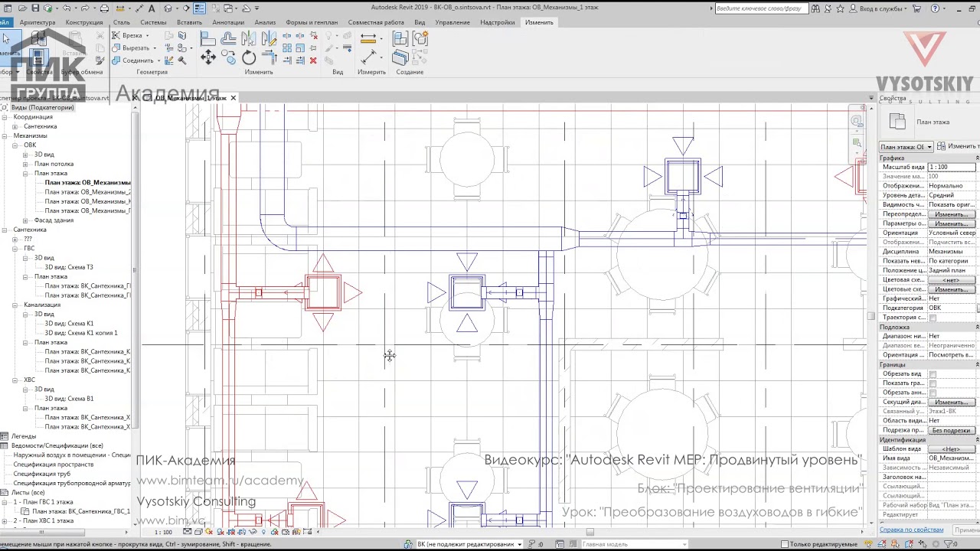Screen dimensions: 980x551
Task: Open the 'Архитектура' ribbon tab
Action: 38,22
